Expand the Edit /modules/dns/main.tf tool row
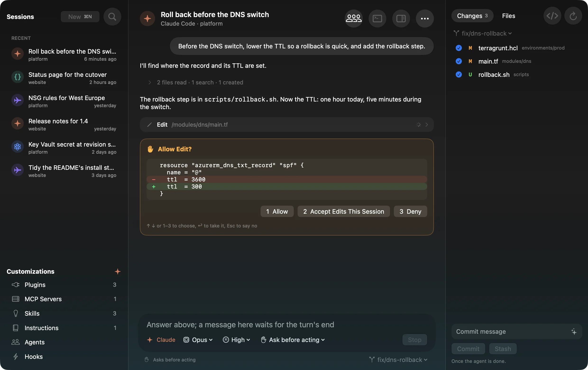The height and width of the screenshot is (370, 588). (287, 125)
